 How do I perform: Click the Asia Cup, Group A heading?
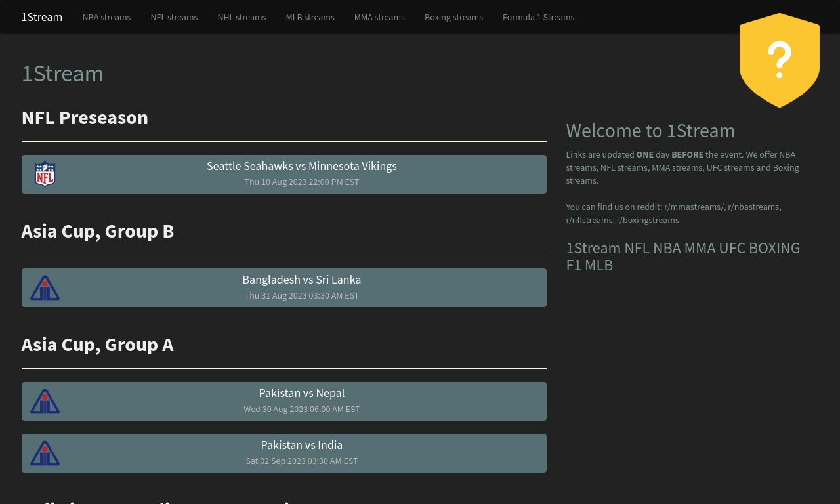point(98,345)
